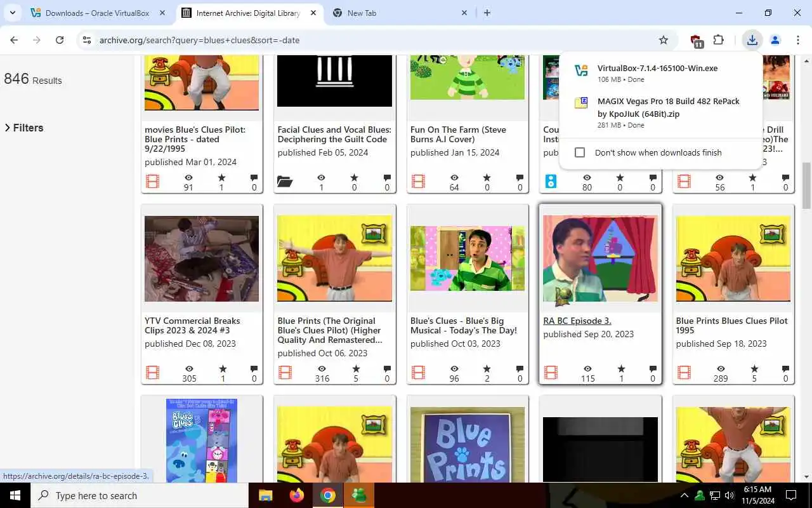The height and width of the screenshot is (508, 812).
Task: Click the Type here to search box
Action: pyautogui.click(x=140, y=495)
